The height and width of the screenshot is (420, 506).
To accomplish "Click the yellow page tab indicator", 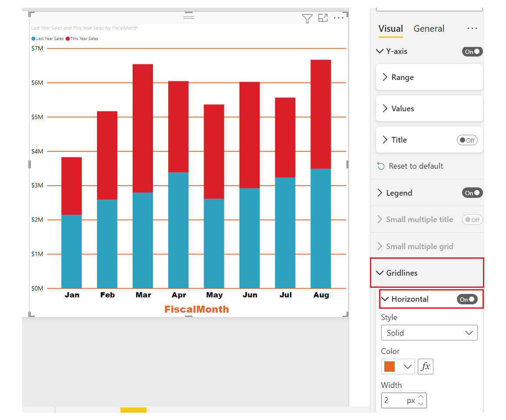I will [133, 410].
